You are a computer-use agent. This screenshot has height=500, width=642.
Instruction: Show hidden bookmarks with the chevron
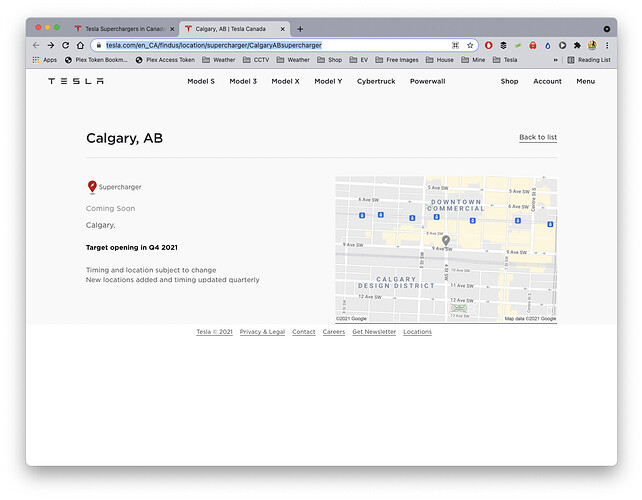click(556, 60)
